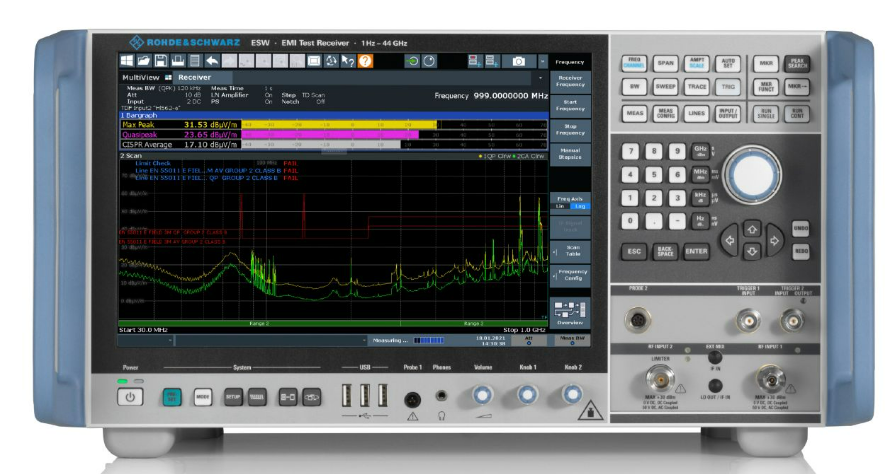
Task: Click the save (floppy disk) toolbar icon
Action: tap(162, 62)
